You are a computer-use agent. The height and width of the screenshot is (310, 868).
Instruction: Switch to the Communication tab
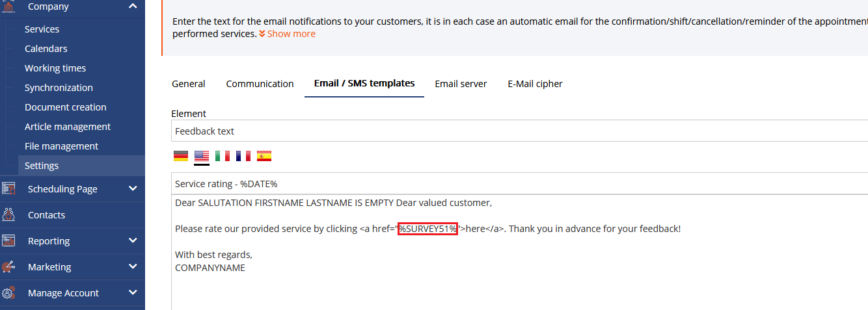point(260,84)
